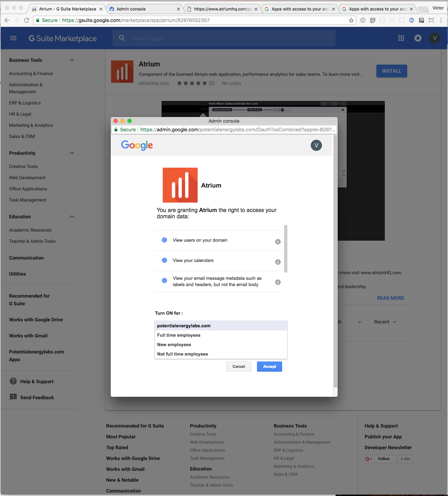This screenshot has height=496, width=448.
Task: Click the Atrium app logo in popup
Action: [180, 185]
